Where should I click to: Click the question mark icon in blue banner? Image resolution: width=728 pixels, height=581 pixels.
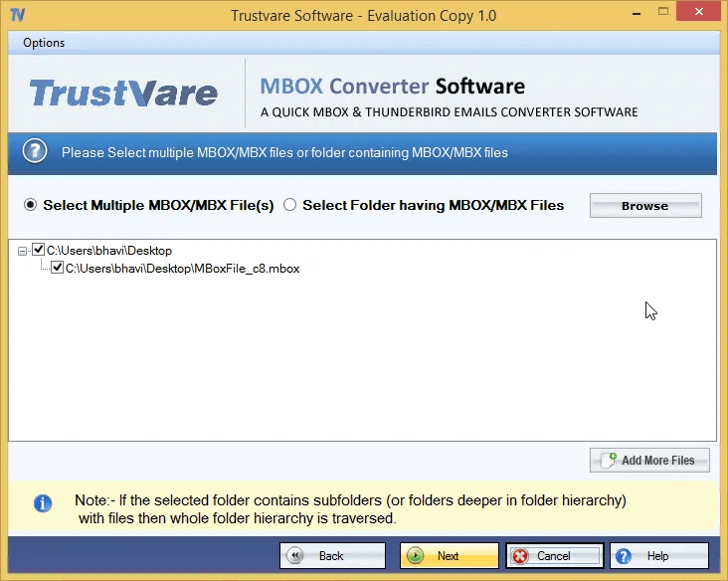35,151
